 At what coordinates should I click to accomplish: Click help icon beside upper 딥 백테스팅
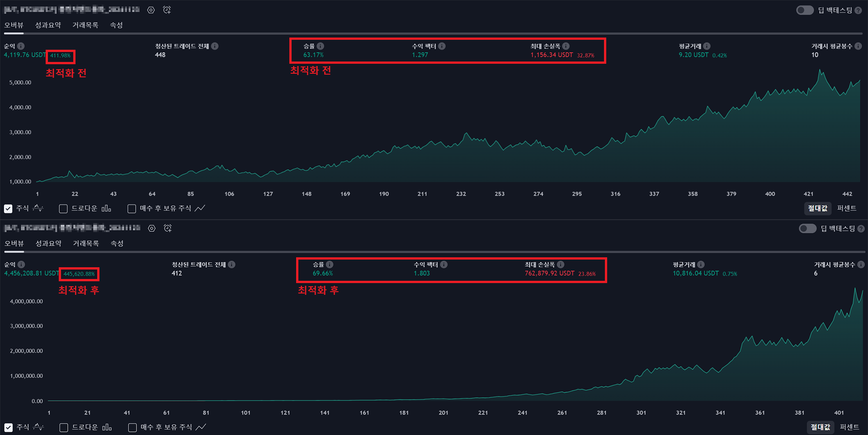click(x=858, y=10)
